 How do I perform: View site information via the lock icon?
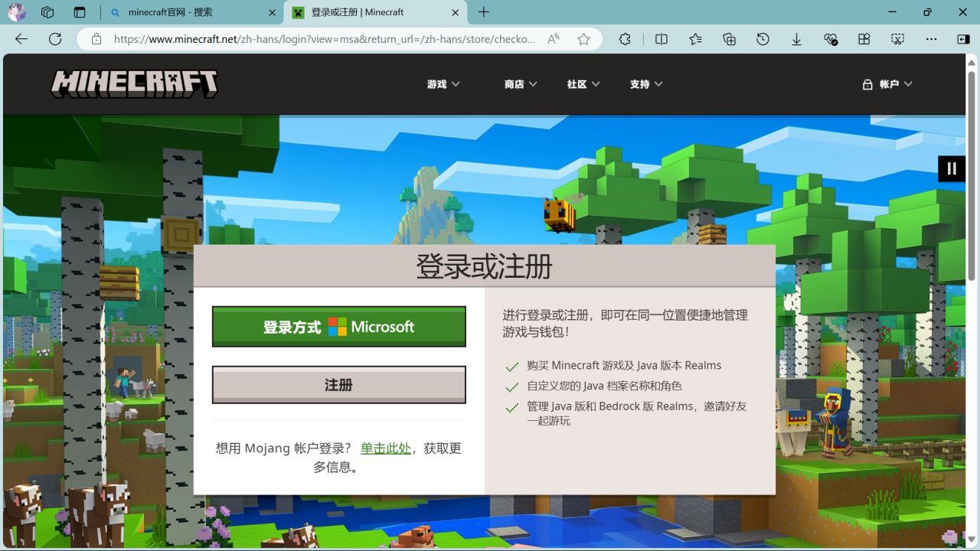tap(96, 39)
